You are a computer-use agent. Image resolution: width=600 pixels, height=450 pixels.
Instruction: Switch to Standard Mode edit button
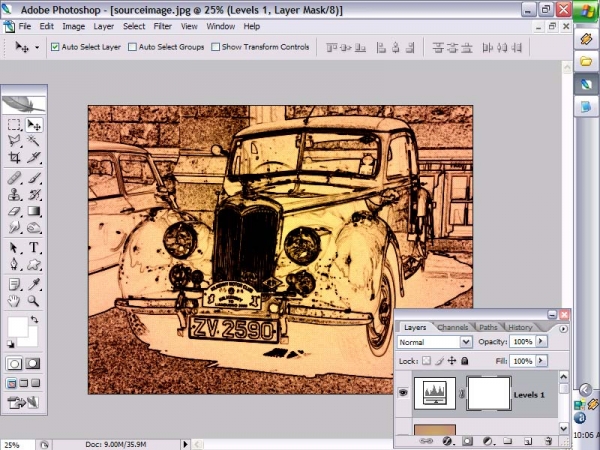tap(15, 364)
